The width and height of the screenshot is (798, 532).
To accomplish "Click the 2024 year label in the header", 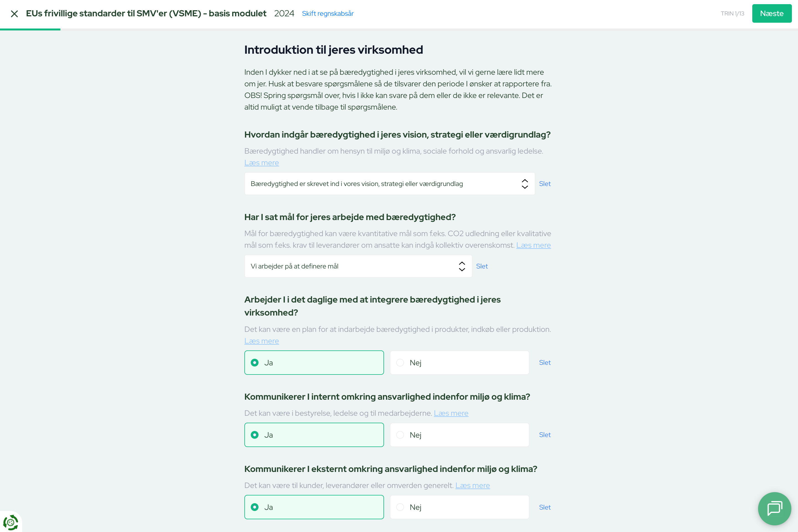I will click(x=284, y=13).
